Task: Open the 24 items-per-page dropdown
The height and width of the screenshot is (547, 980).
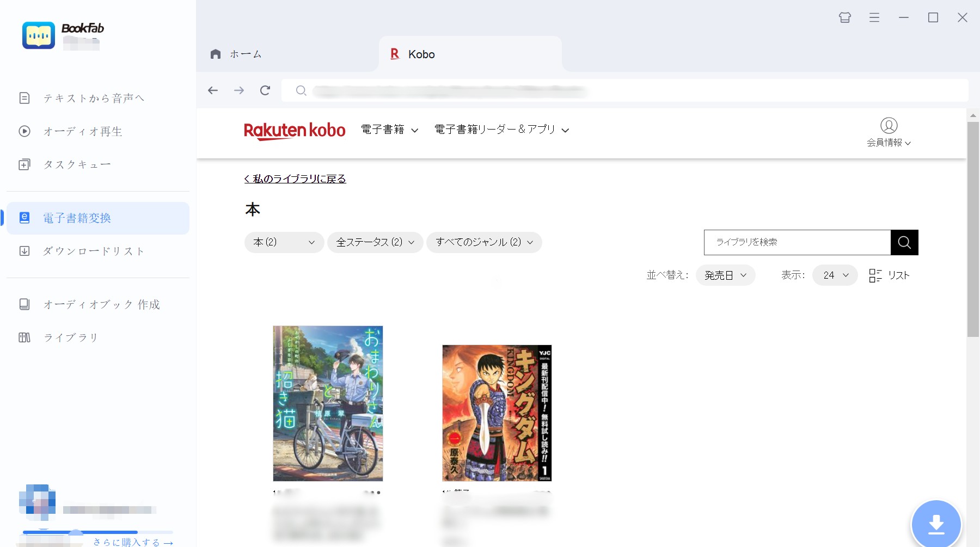Action: 835,275
